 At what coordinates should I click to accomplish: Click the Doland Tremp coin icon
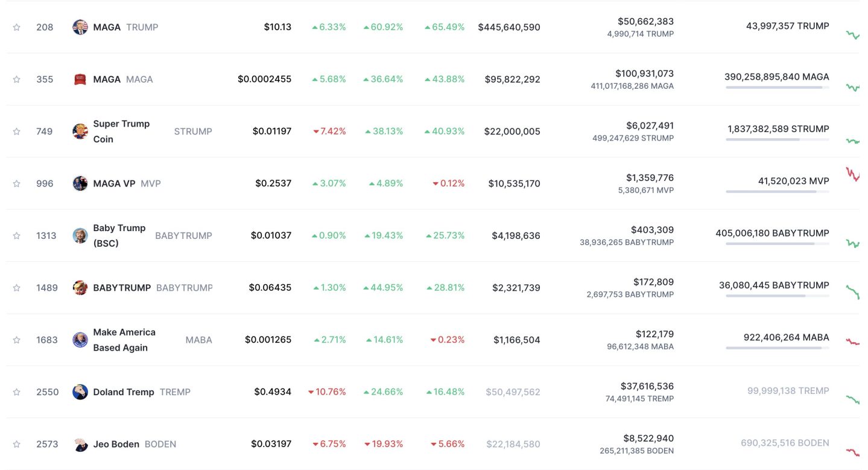click(80, 392)
